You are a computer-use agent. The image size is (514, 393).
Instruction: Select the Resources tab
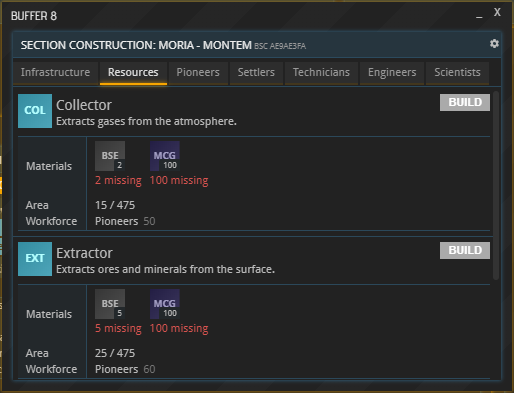[133, 72]
